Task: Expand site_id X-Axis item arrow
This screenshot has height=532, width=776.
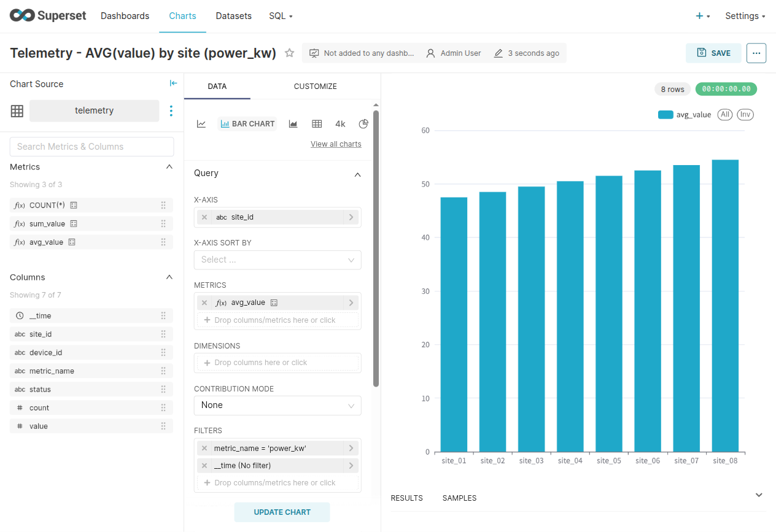Action: click(351, 217)
